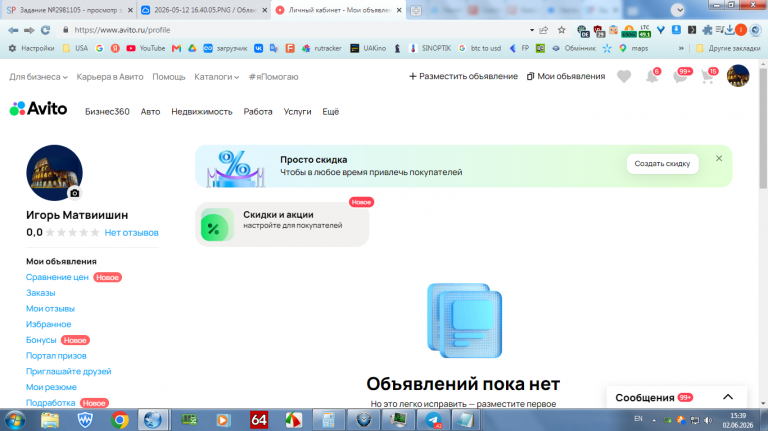Select 'Работа' category
Viewport: 768px width, 431px height.
[x=258, y=112]
